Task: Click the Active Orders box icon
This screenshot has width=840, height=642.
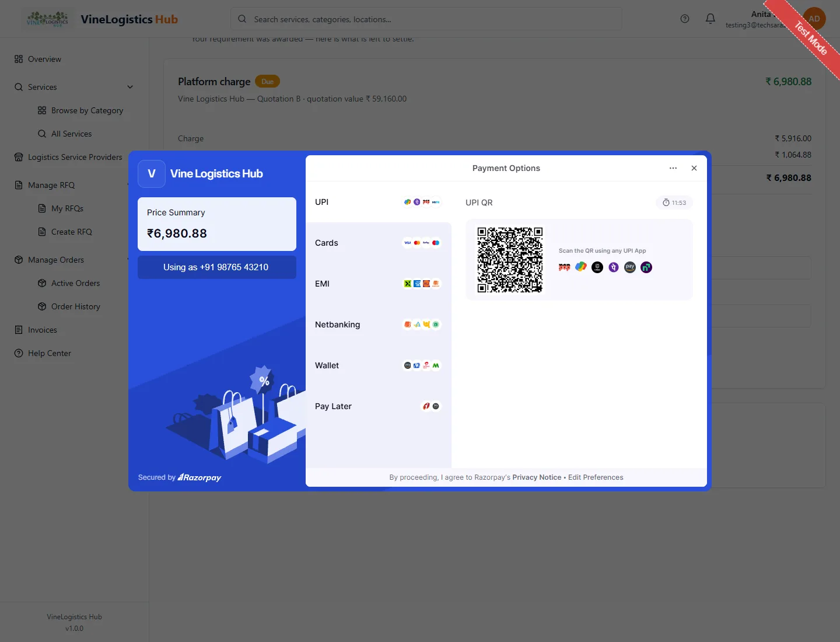Action: click(x=42, y=283)
